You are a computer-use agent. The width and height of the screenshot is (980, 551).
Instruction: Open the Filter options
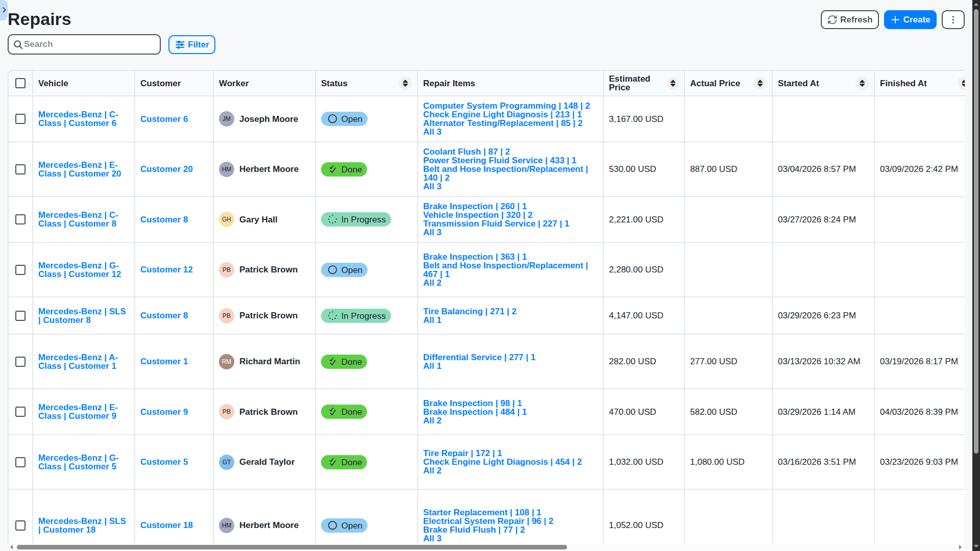point(192,45)
